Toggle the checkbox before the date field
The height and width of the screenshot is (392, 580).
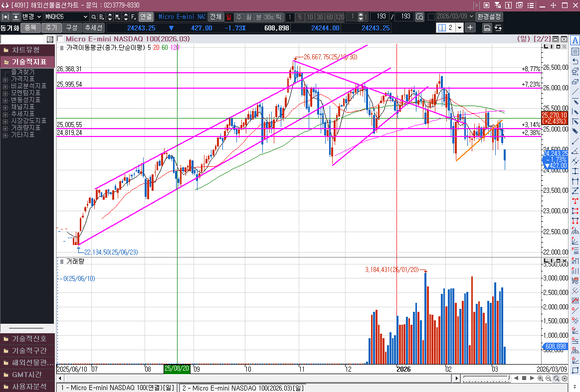pyautogui.click(x=431, y=17)
